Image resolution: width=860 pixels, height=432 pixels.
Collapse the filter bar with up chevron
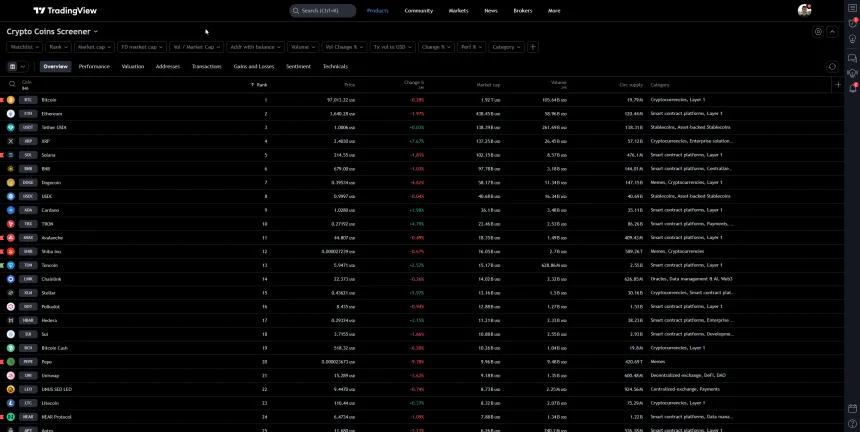pos(832,32)
